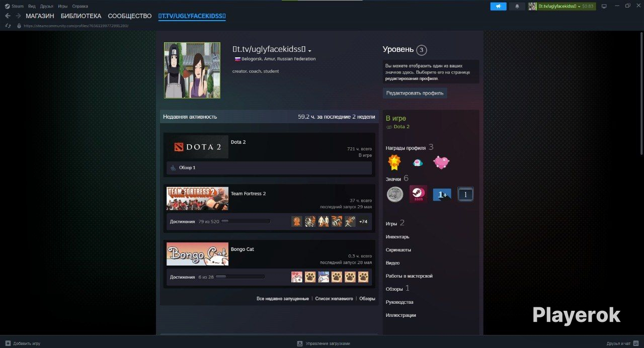Click the download icon by Управление загрузками
The width and height of the screenshot is (644, 348).
[x=300, y=343]
